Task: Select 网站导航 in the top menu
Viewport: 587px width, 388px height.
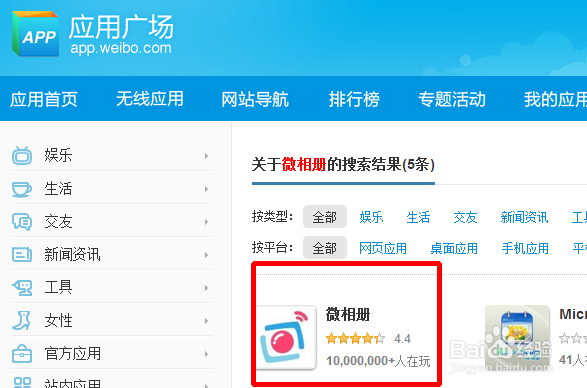Action: tap(255, 99)
